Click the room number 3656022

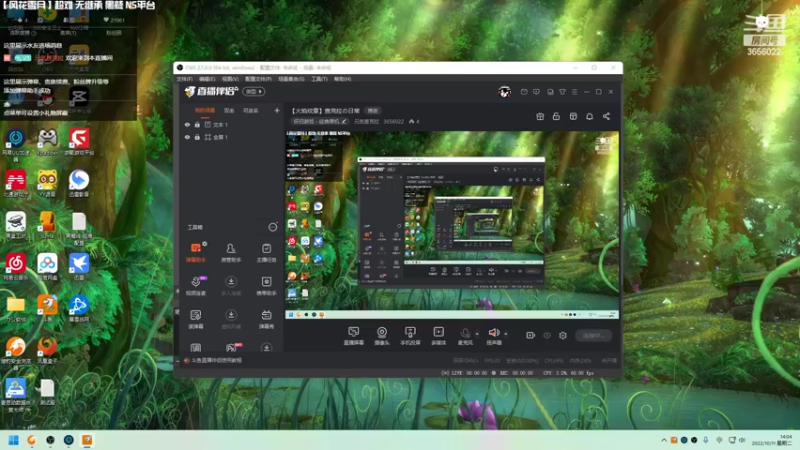coord(393,121)
